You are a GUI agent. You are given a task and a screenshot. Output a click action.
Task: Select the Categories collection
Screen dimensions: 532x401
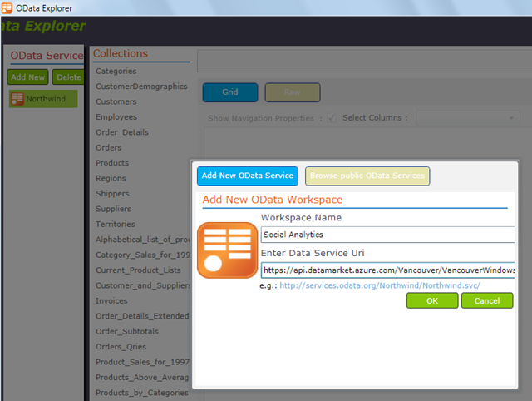[x=116, y=71]
